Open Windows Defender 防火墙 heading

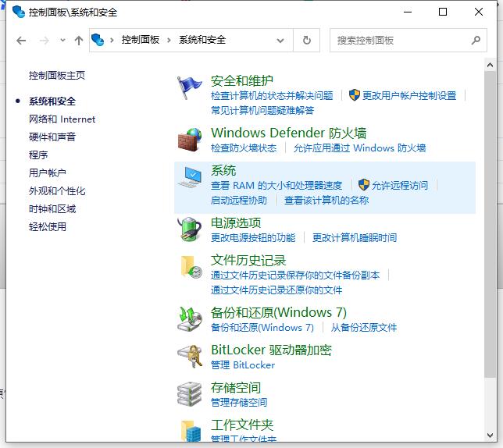pyautogui.click(x=288, y=133)
